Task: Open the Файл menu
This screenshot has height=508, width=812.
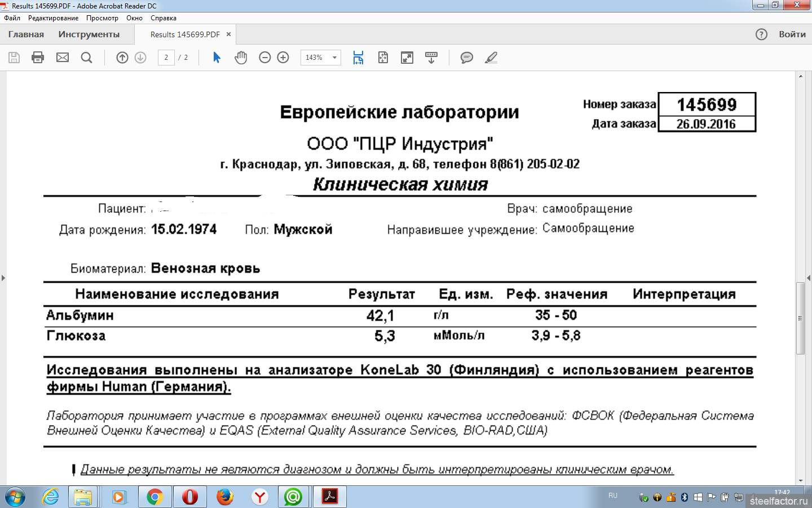Action: pyautogui.click(x=12, y=18)
